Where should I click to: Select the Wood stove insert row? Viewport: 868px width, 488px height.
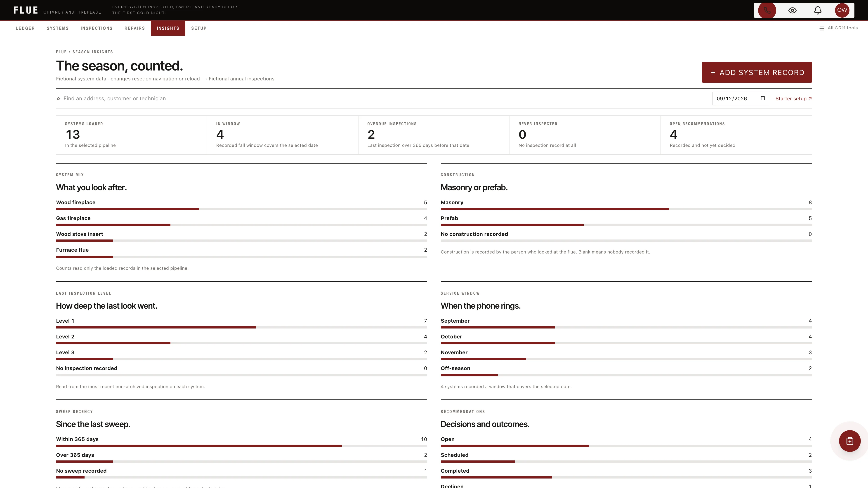coord(242,237)
